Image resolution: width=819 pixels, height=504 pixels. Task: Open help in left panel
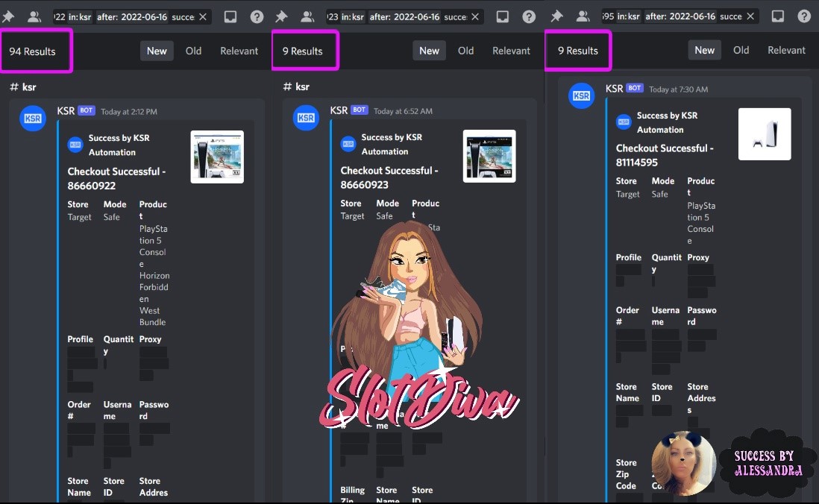pyautogui.click(x=257, y=16)
